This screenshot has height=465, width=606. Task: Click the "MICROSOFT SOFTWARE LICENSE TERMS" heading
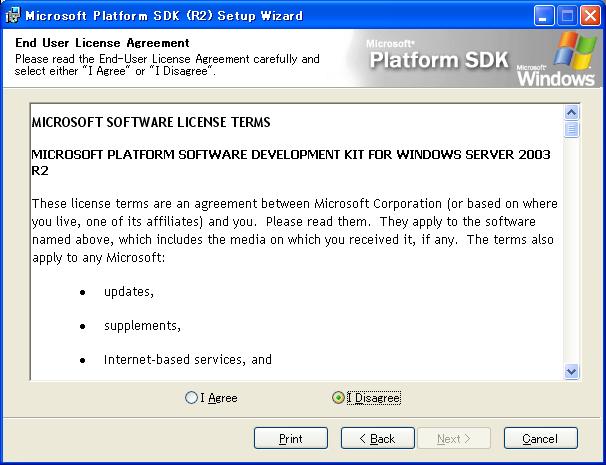[x=151, y=122]
